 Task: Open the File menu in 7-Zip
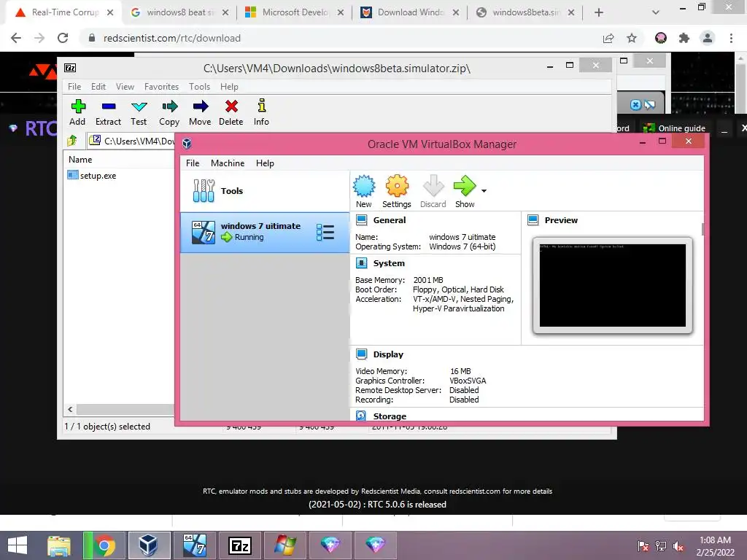[74, 87]
